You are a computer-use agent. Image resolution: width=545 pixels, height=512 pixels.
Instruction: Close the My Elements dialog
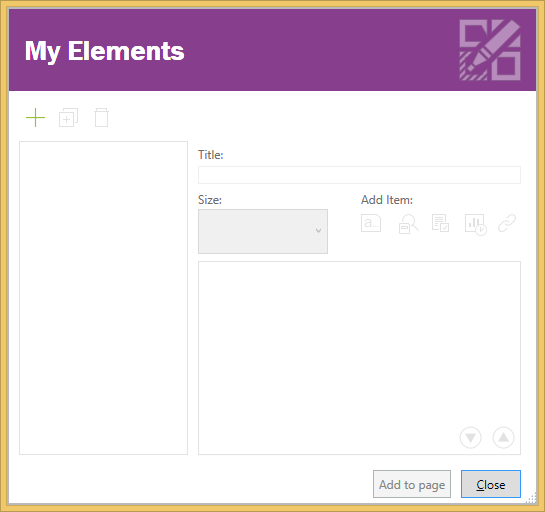click(491, 484)
